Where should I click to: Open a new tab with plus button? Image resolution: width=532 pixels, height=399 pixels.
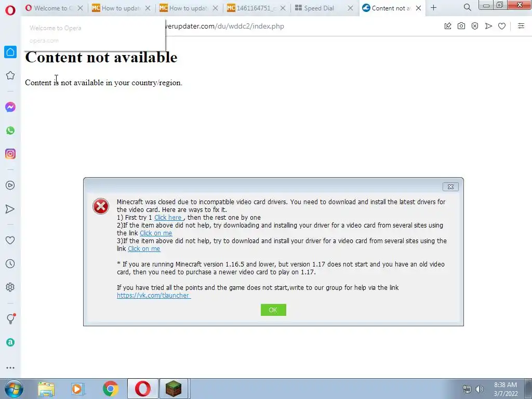pyautogui.click(x=434, y=8)
